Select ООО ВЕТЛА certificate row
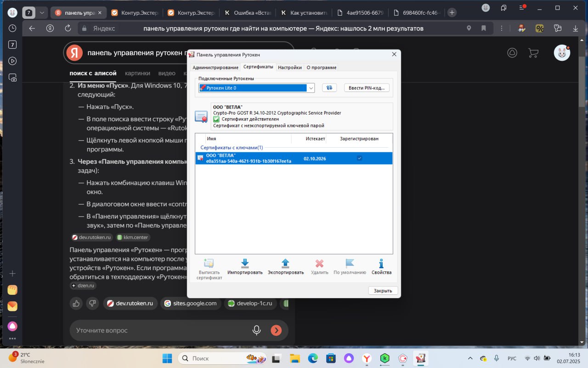Image resolution: width=588 pixels, height=368 pixels. [x=294, y=158]
